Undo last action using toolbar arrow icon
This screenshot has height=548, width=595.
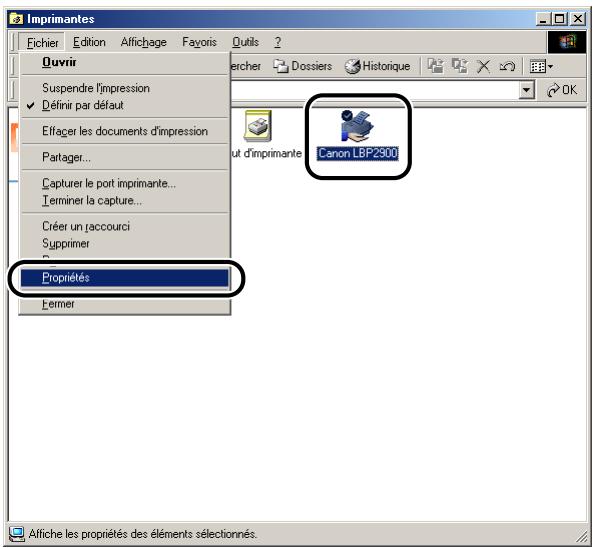click(x=507, y=67)
